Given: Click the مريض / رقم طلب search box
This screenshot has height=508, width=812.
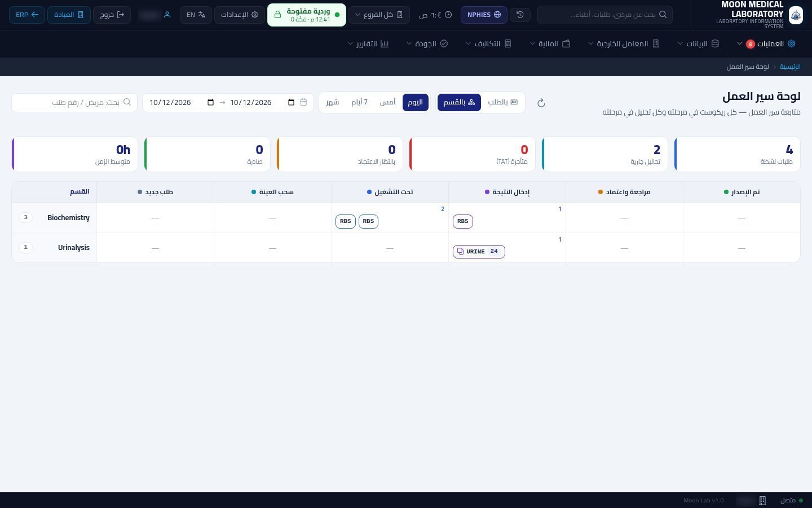Looking at the screenshot, I should pos(74,102).
